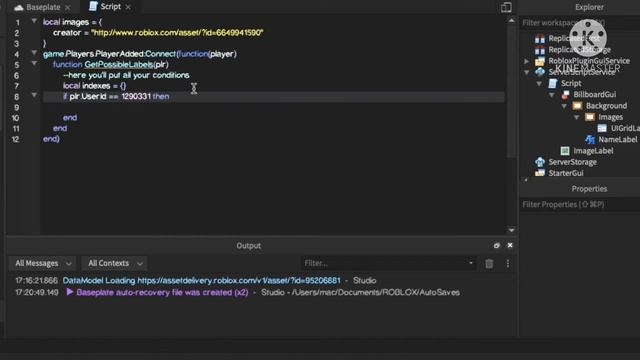Close the Script tab
This screenshot has height=360, width=640.
click(128, 7)
